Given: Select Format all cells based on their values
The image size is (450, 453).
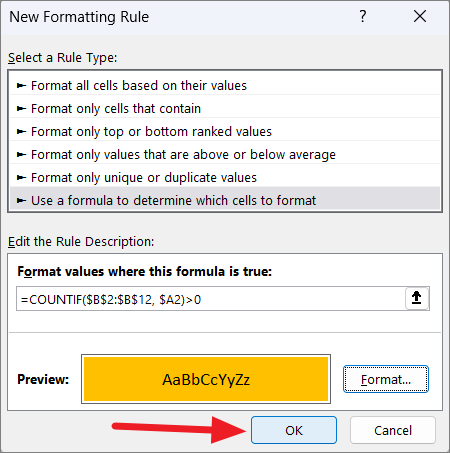Looking at the screenshot, I should tap(225, 86).
